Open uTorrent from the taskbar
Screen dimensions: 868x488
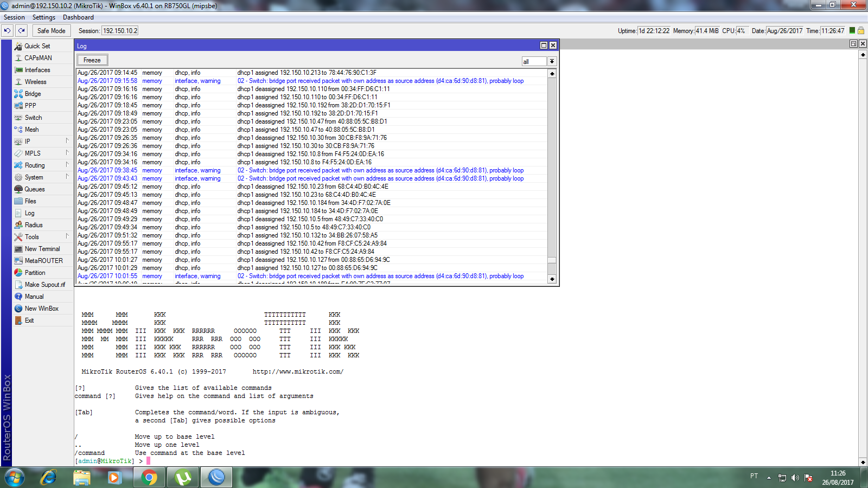[x=183, y=477]
